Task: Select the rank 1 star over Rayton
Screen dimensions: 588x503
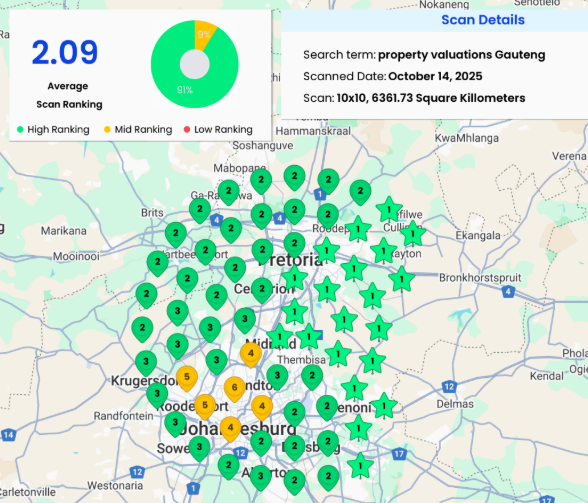Action: point(383,251)
